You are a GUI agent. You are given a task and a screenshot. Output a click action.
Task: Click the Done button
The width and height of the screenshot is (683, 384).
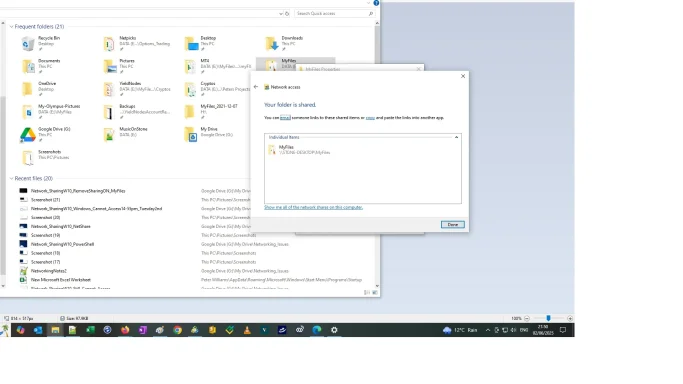(453, 225)
